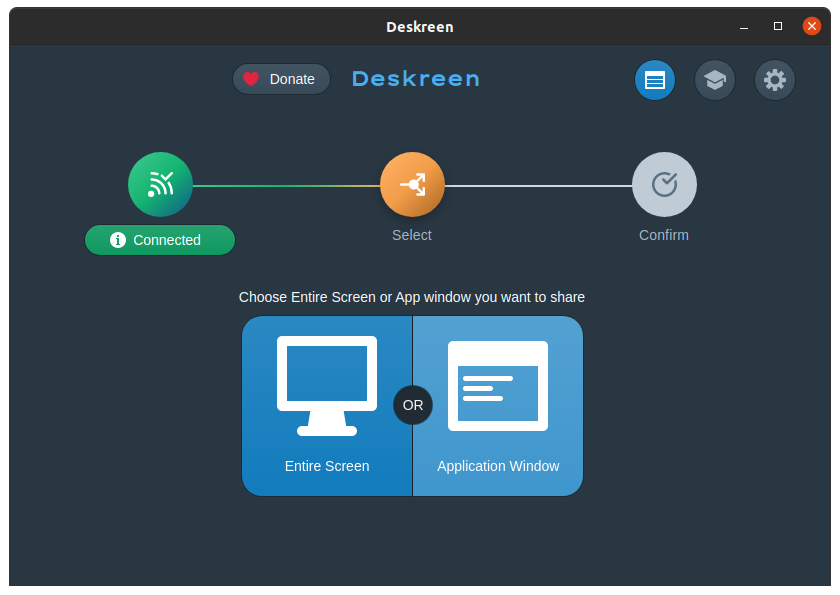Click the window icon for Application Window
Image resolution: width=840 pixels, height=595 pixels.
pos(498,386)
